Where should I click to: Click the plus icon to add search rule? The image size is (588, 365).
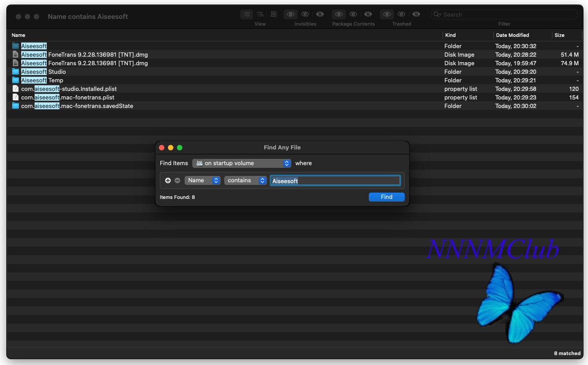click(168, 180)
